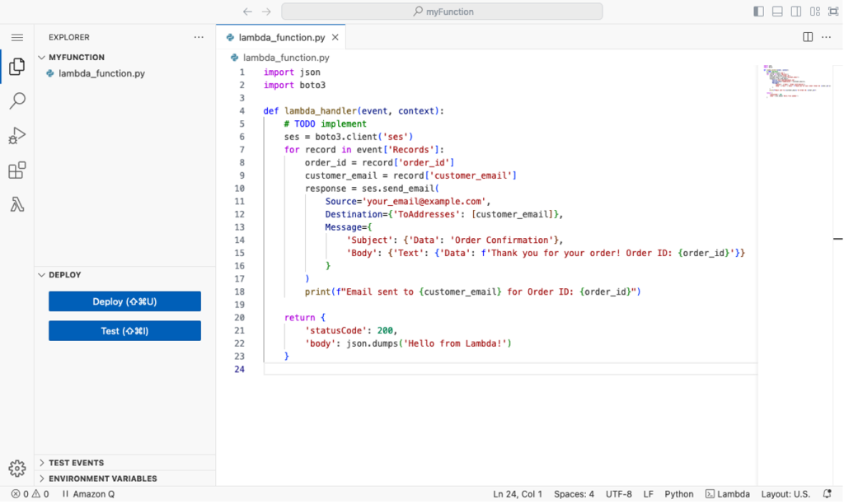Click the Test button
Viewport: 844px width, 504px height.
pos(124,331)
